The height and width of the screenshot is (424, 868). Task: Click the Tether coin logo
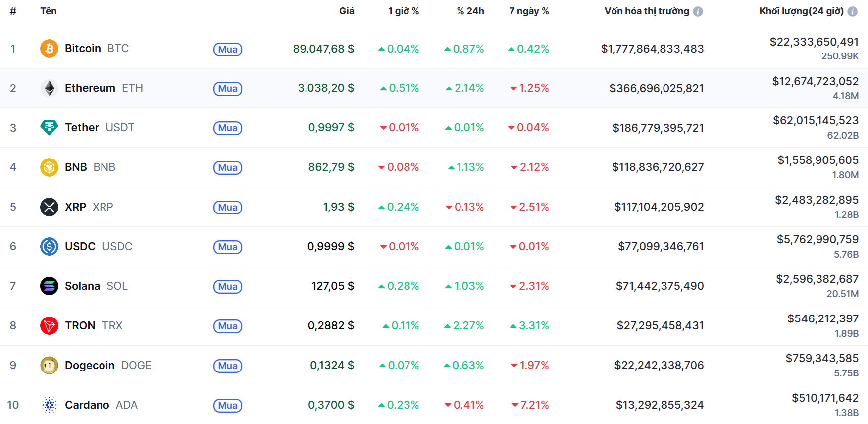[49, 128]
